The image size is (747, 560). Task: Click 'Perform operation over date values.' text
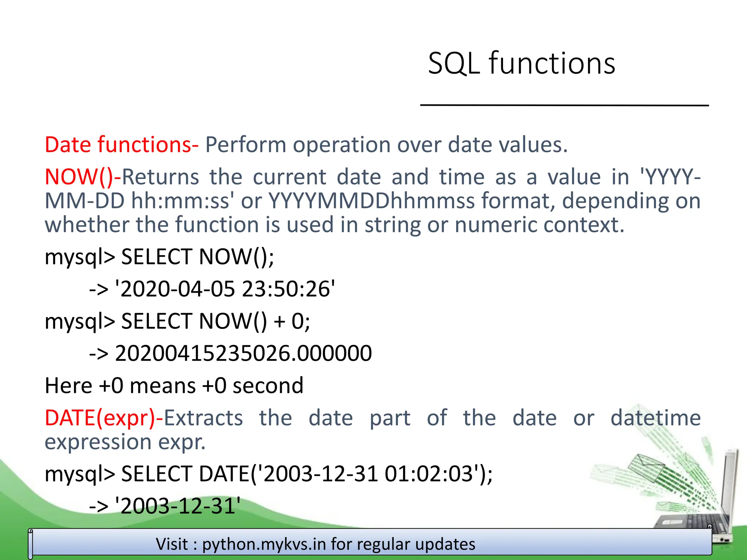[386, 145]
